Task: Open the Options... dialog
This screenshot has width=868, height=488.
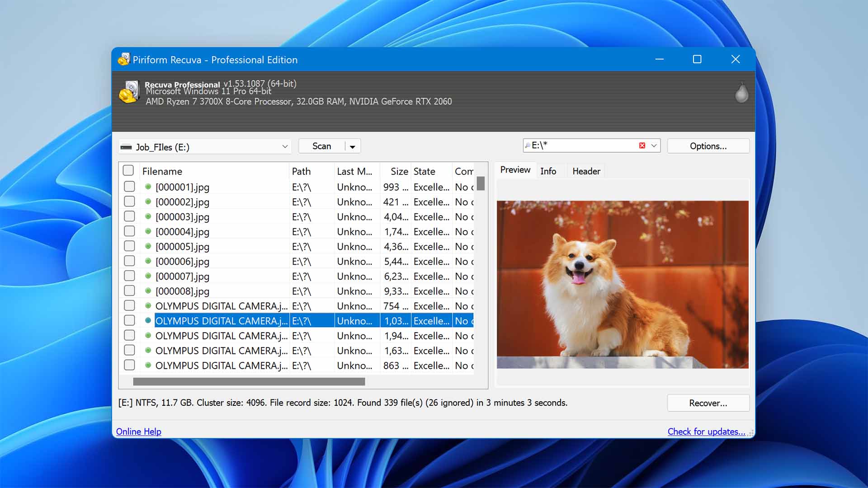Action: click(708, 146)
